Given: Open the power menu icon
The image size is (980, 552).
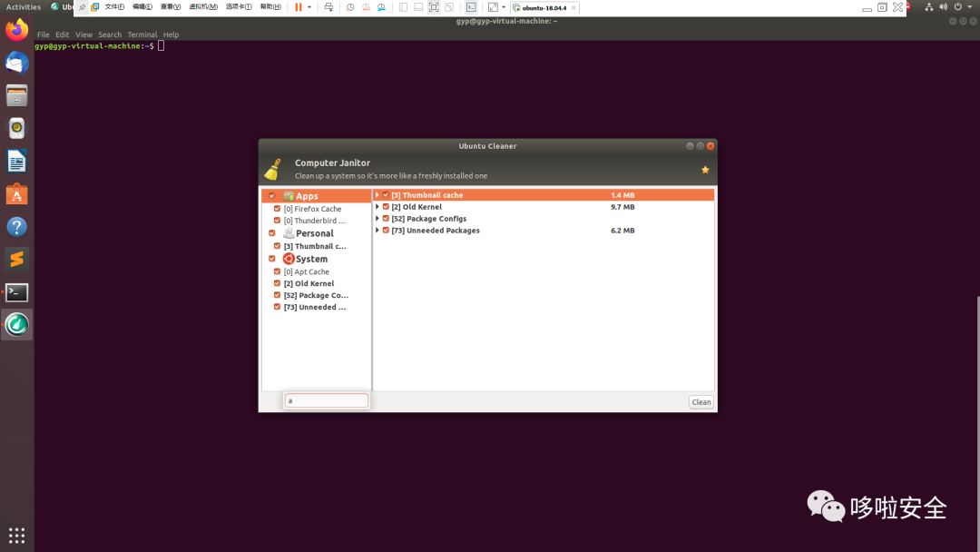Looking at the screenshot, I should pos(957,7).
